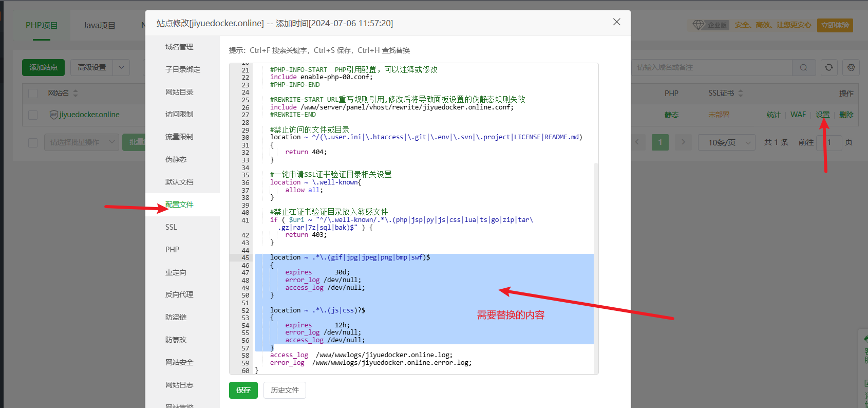This screenshot has width=868, height=408.
Task: Go to next page arrow
Action: pos(683,142)
